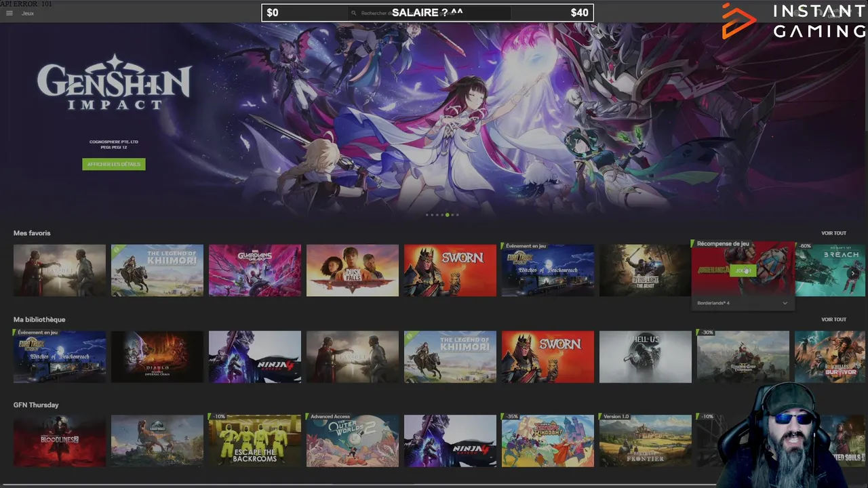Open the Frontier Version 1.0 tile
This screenshot has height=488, width=868.
tap(646, 441)
